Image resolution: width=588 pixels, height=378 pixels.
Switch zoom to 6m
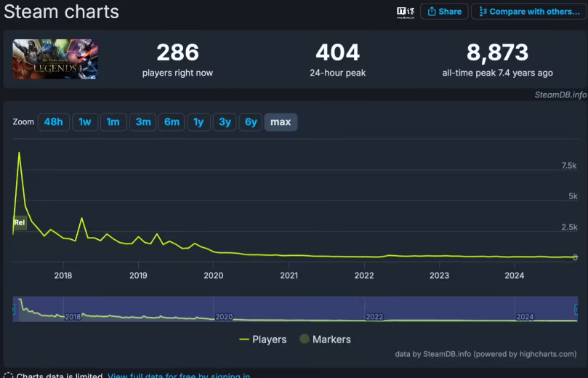tap(172, 122)
